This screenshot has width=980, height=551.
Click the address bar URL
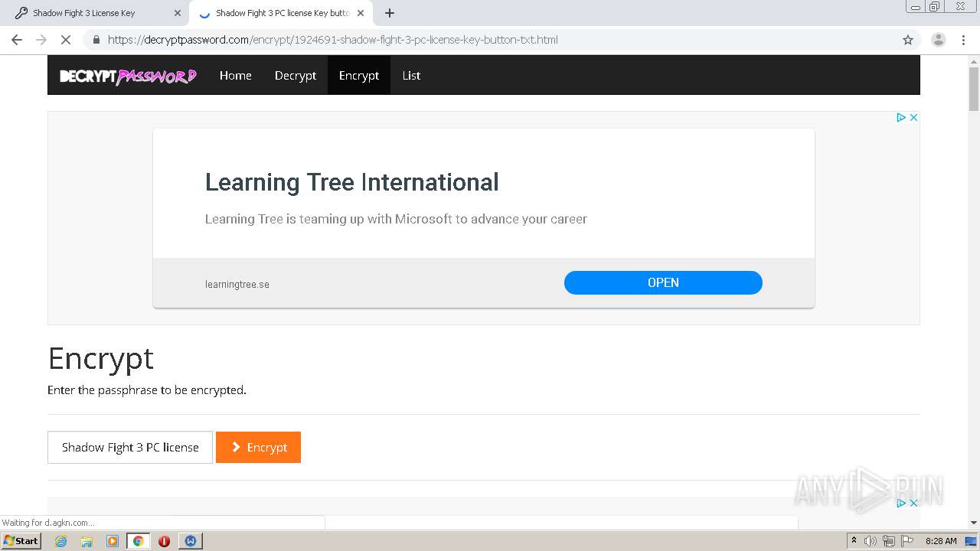[332, 40]
